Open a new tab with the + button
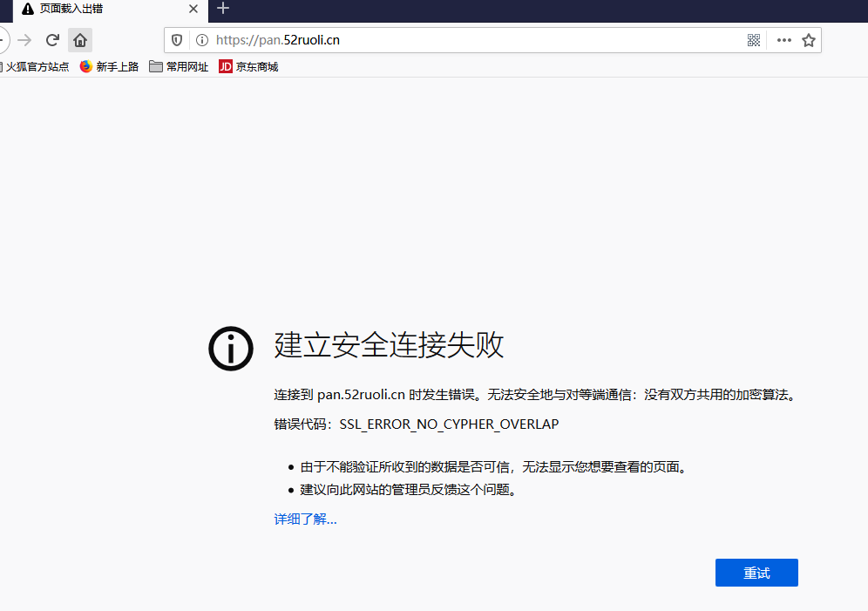Viewport: 868px width, 611px height. pos(223,10)
